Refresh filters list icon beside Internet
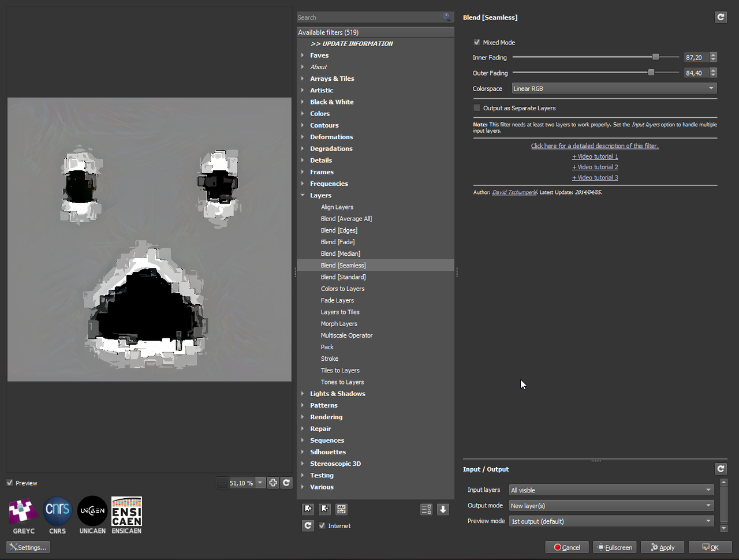 pyautogui.click(x=308, y=525)
